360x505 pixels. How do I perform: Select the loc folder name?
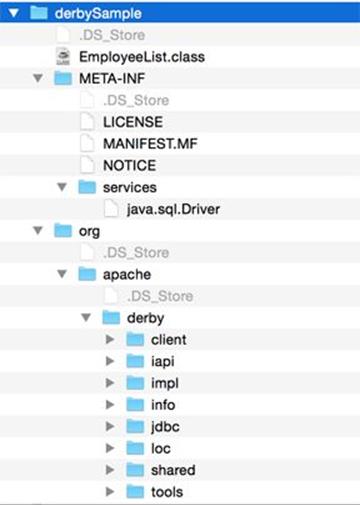click(x=161, y=449)
